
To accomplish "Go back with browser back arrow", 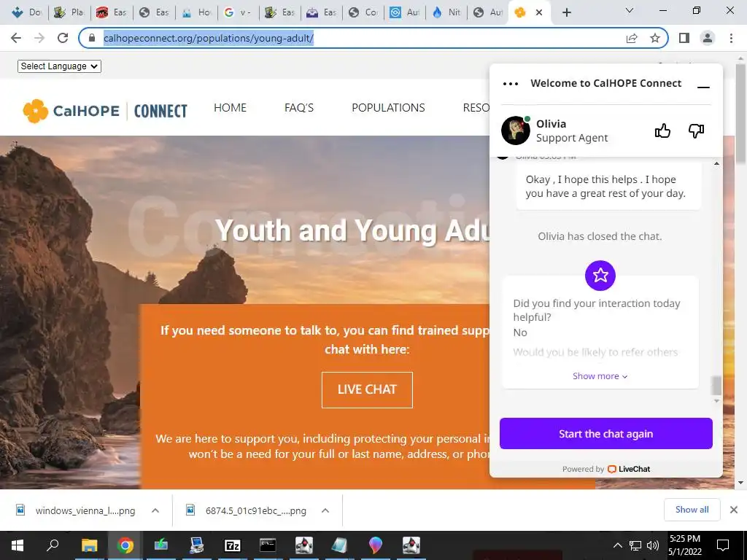I will tap(16, 38).
